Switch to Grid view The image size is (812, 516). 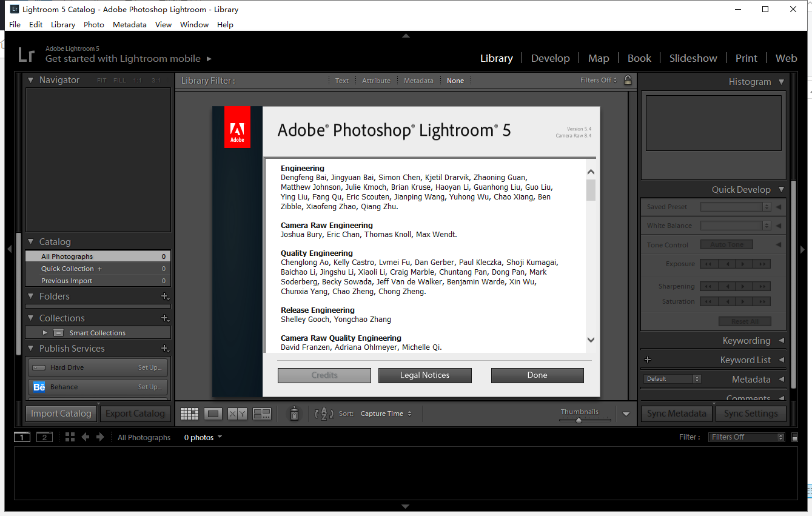[189, 414]
